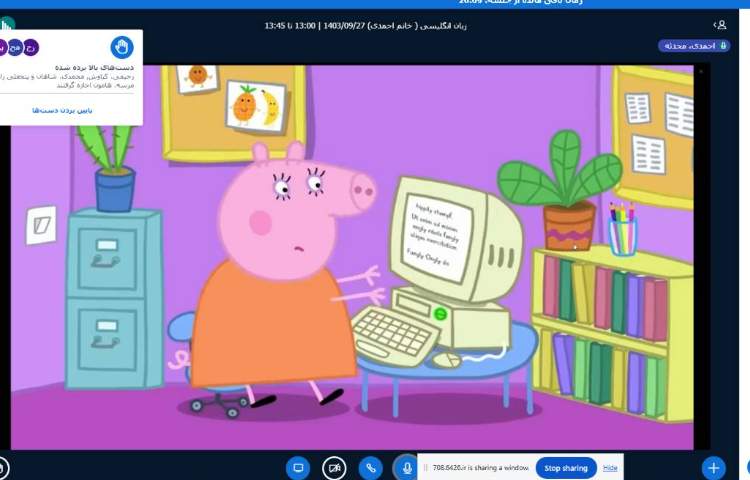
Task: Open the blue plus actions menu
Action: click(713, 467)
